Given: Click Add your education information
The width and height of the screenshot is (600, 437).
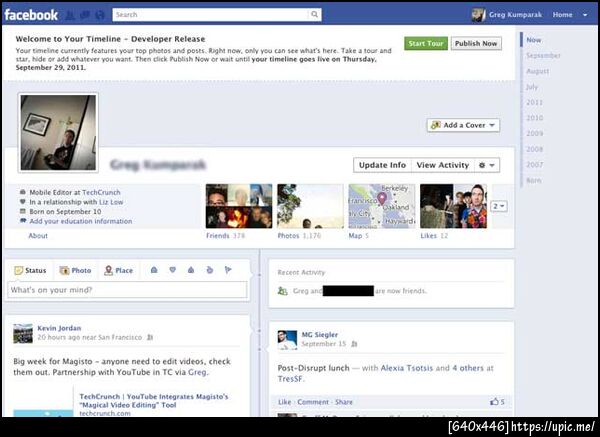Looking at the screenshot, I should pyautogui.click(x=81, y=221).
